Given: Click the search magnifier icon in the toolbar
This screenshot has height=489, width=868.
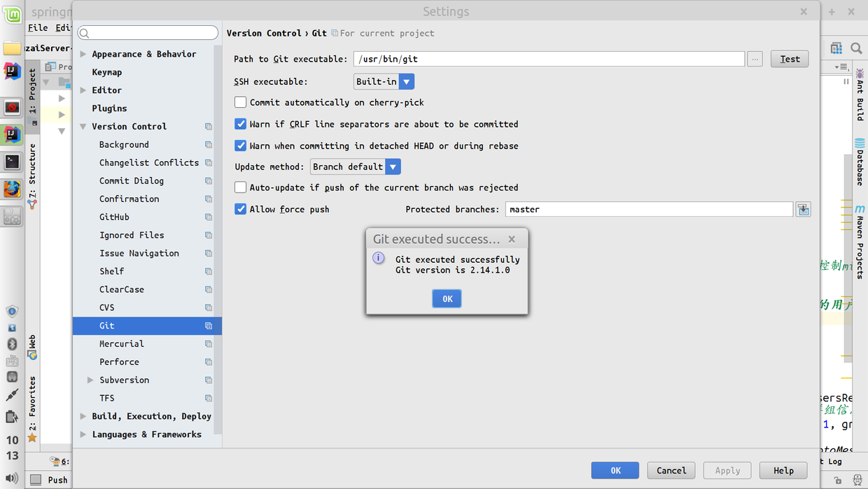Looking at the screenshot, I should pyautogui.click(x=856, y=48).
